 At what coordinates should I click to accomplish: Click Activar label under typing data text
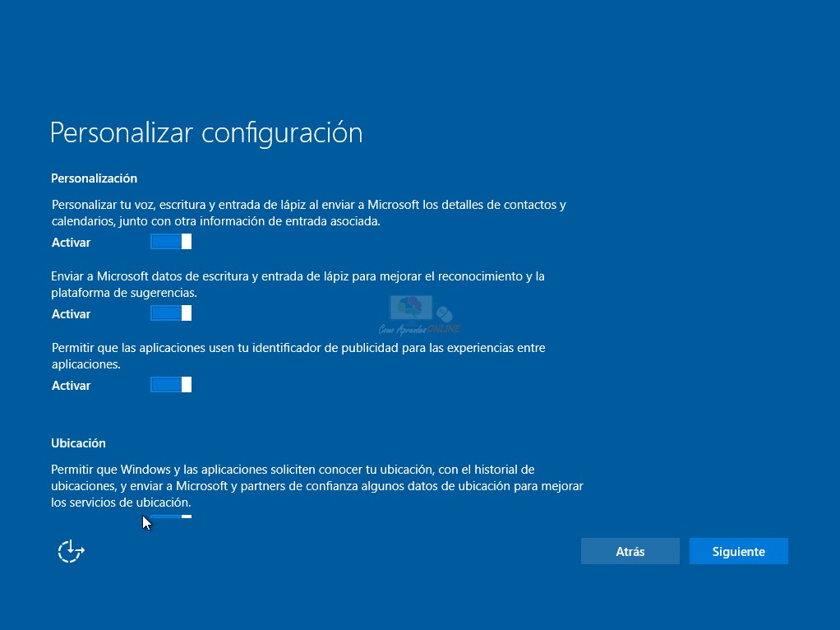tap(72, 313)
